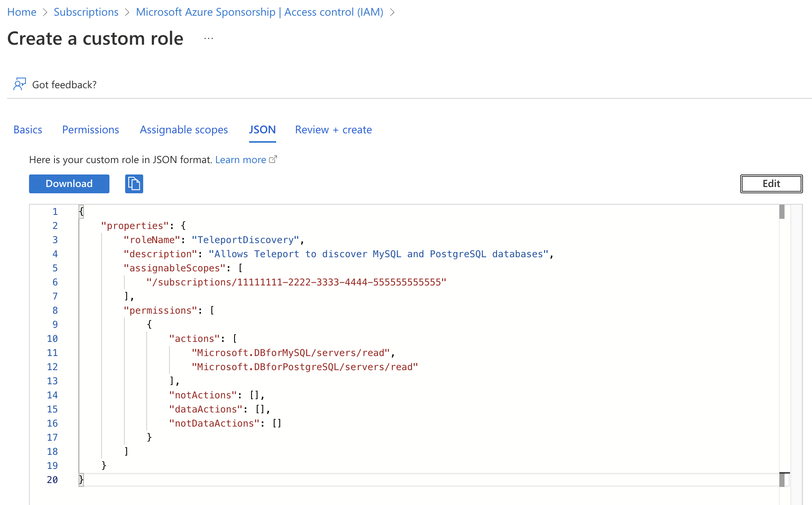Click the external link icon after Learn more

point(273,159)
